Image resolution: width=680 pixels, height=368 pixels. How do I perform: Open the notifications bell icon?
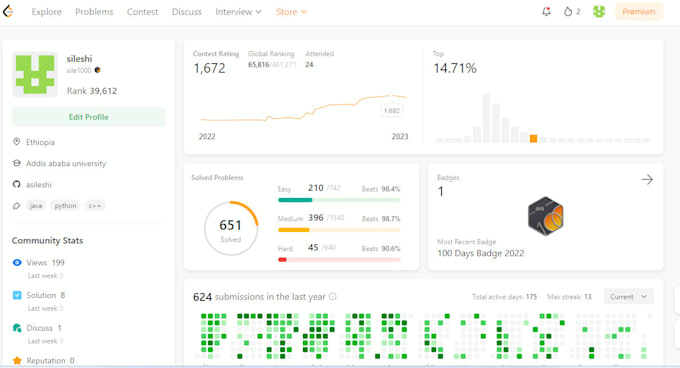pos(546,12)
